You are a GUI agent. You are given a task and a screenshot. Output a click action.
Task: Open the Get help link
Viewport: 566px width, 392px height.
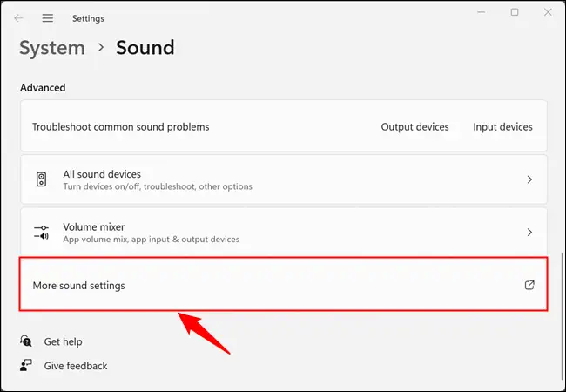pyautogui.click(x=64, y=341)
